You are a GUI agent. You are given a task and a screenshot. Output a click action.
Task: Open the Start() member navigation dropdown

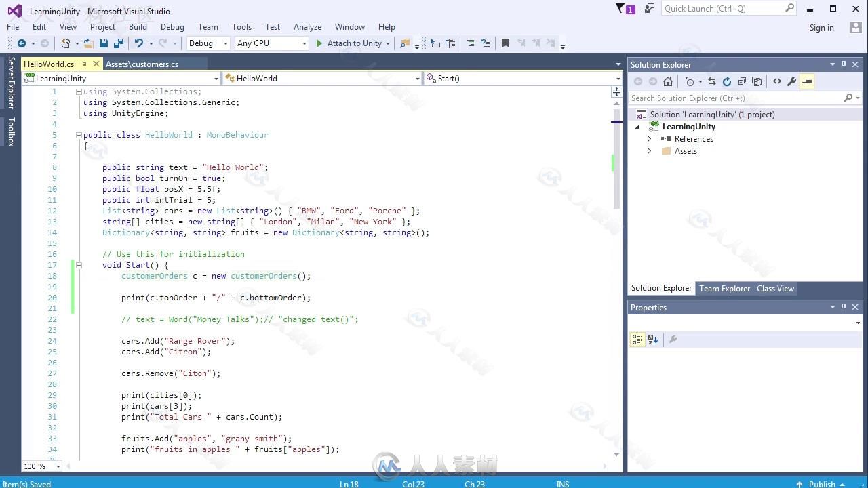(x=618, y=79)
